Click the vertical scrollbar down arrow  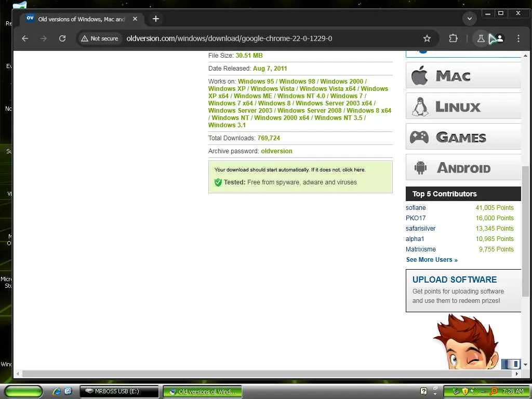coord(525,365)
